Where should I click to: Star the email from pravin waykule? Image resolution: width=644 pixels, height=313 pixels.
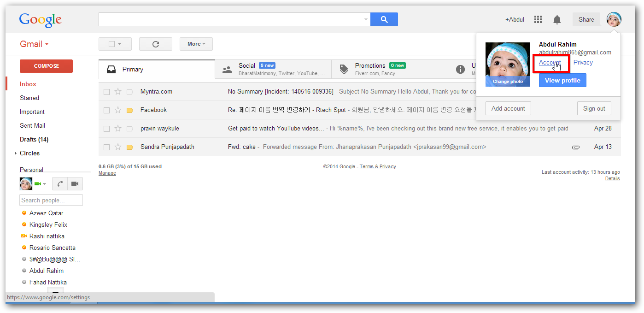(x=118, y=128)
